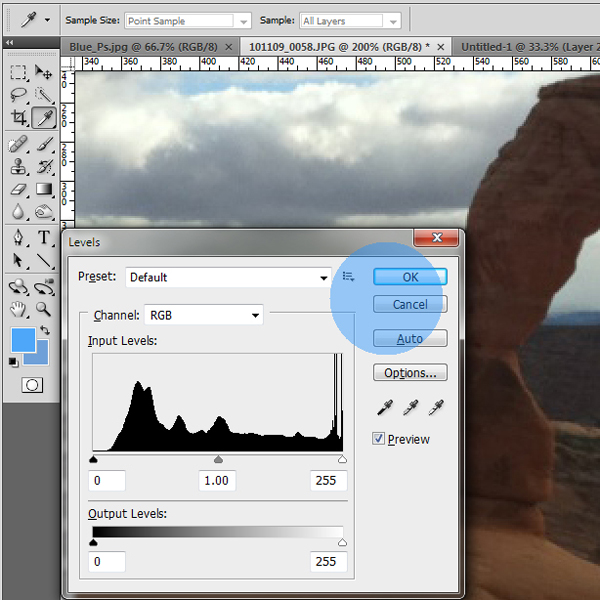Click the midtone gray input levels slider

tap(218, 460)
